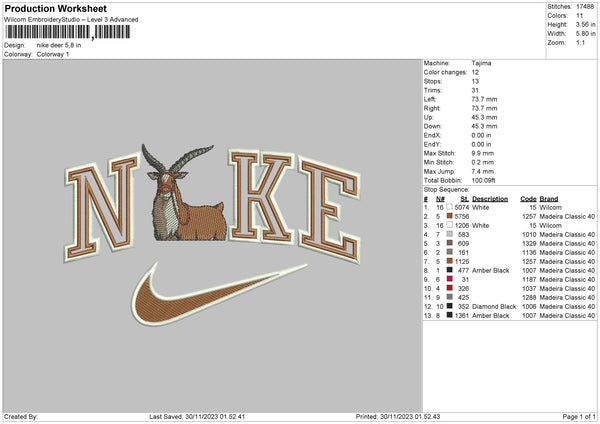This screenshot has height=424, width=600.
Task: Select the Height value 3.56 in
Action: click(585, 24)
